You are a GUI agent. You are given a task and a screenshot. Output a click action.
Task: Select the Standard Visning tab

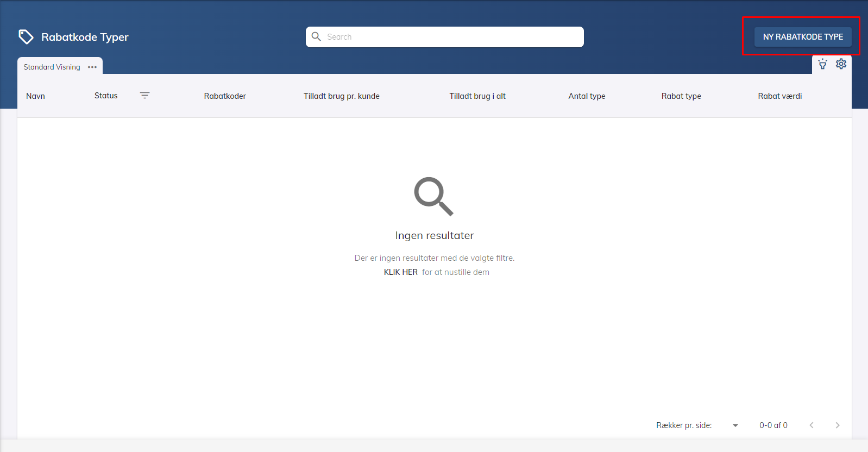[52, 67]
